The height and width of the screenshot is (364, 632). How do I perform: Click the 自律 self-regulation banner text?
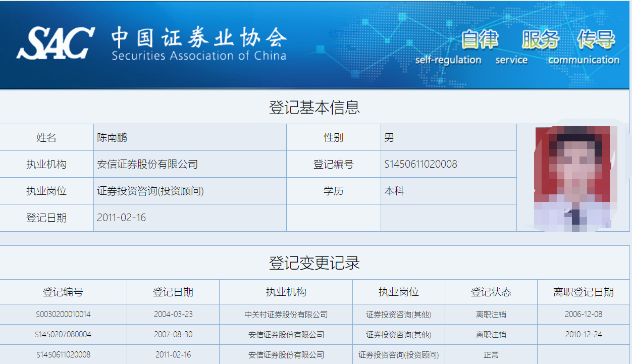pos(449,47)
